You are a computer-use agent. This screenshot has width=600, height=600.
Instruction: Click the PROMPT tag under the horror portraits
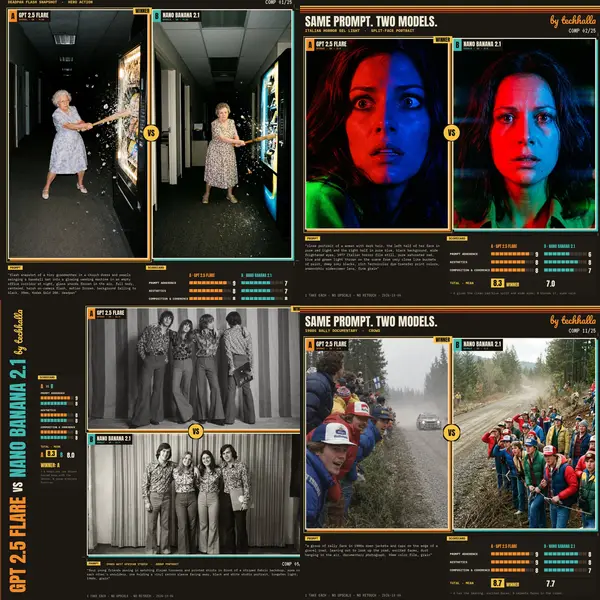[312, 238]
